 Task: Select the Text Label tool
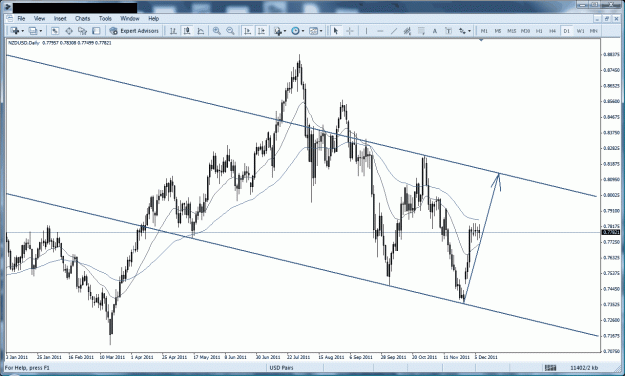pos(448,31)
